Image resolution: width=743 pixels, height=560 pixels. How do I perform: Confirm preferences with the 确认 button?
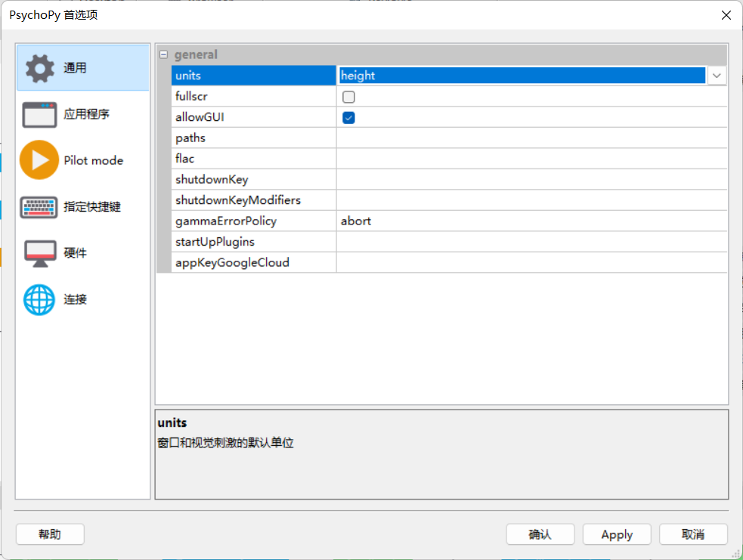tap(540, 534)
